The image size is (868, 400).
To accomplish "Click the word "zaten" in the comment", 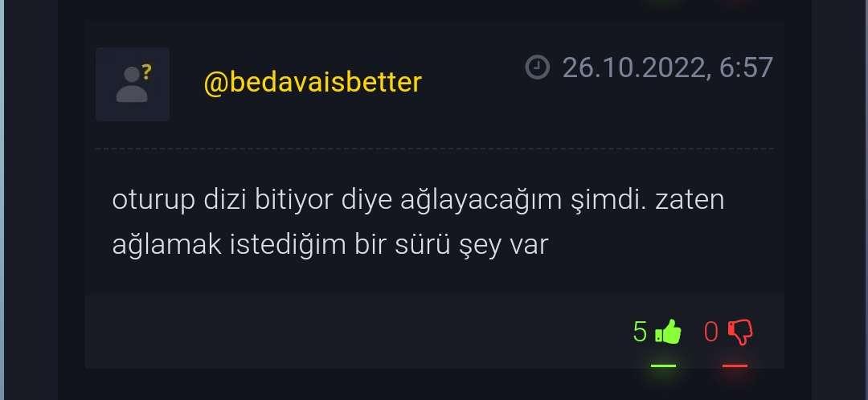I will coord(690,200).
